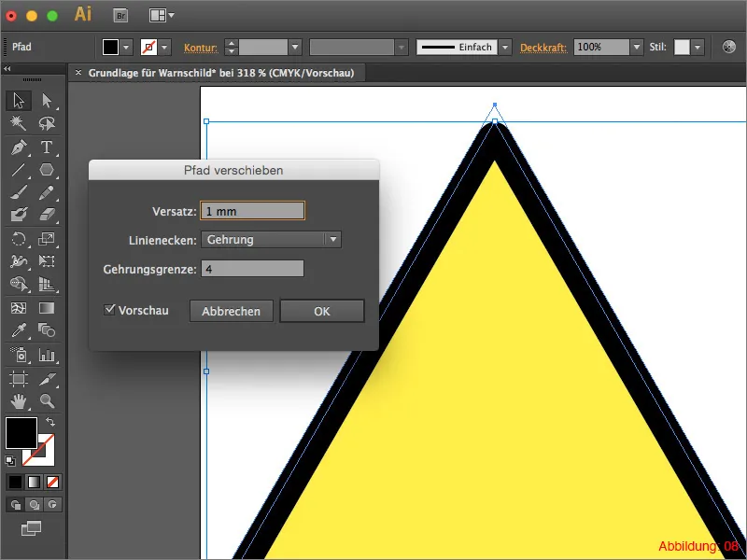
Task: Activate the Mesh tool
Action: pyautogui.click(x=19, y=308)
